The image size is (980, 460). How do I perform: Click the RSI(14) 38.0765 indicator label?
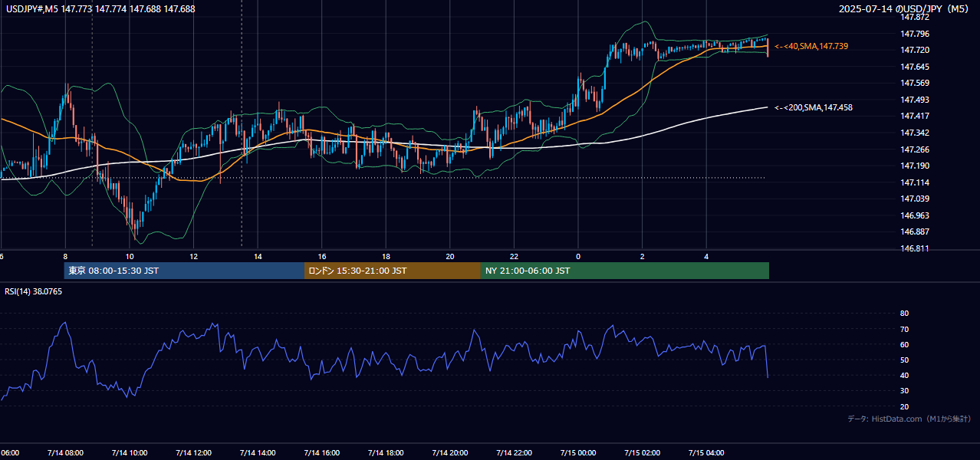tap(34, 291)
